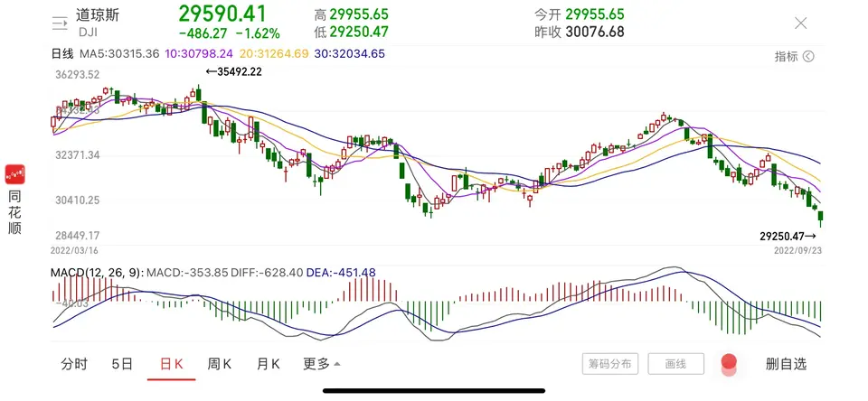
Task: Switch to the 5日 tab
Action: 122,364
